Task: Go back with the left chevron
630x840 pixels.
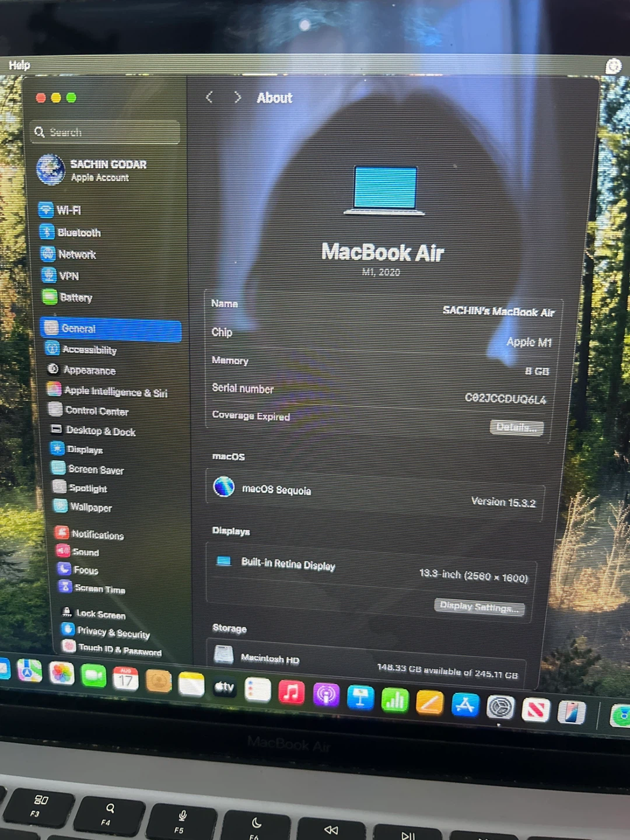Action: (x=209, y=97)
